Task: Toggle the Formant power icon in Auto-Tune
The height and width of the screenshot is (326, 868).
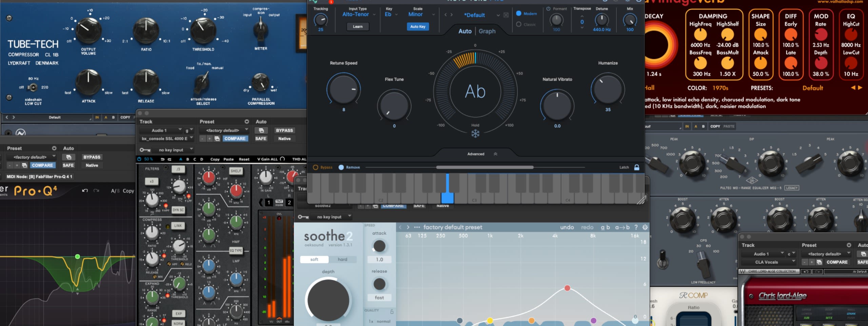Action: 548,9
